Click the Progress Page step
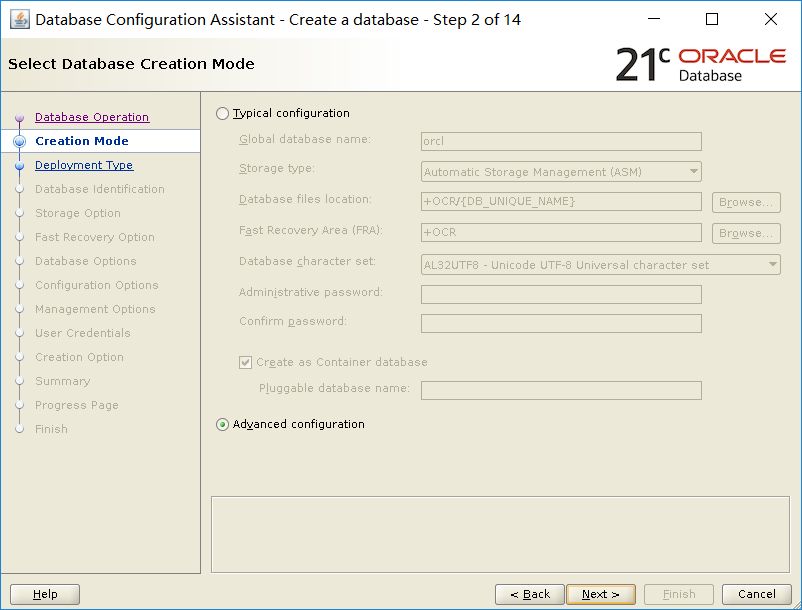 (x=77, y=405)
